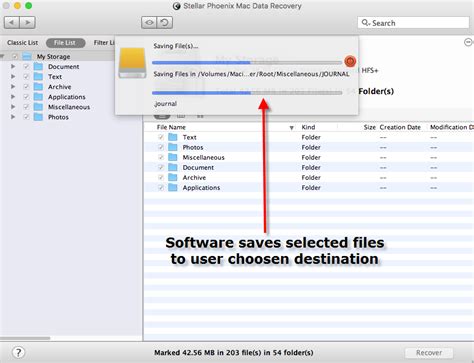
Task: Click the sidebar horizontal scrollbar
Action: click(25, 338)
